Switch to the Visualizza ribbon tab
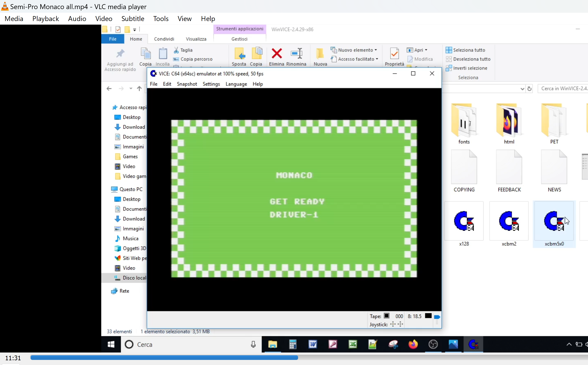The height and width of the screenshot is (365, 588). [x=196, y=39]
